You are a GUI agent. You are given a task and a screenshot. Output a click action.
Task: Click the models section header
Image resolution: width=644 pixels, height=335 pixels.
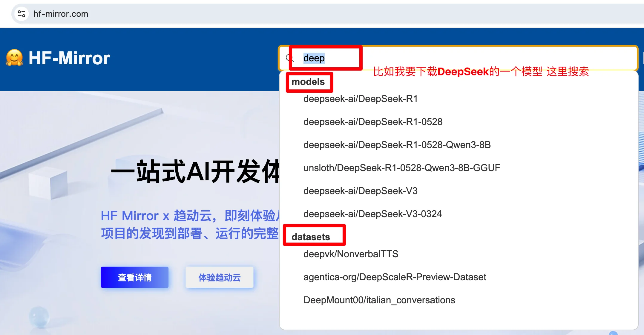point(308,82)
